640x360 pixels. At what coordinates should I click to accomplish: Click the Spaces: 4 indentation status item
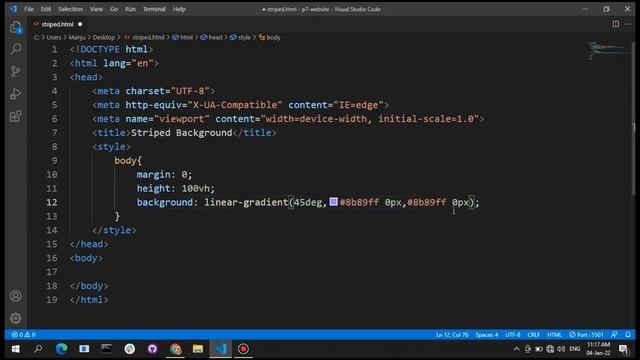(487, 335)
